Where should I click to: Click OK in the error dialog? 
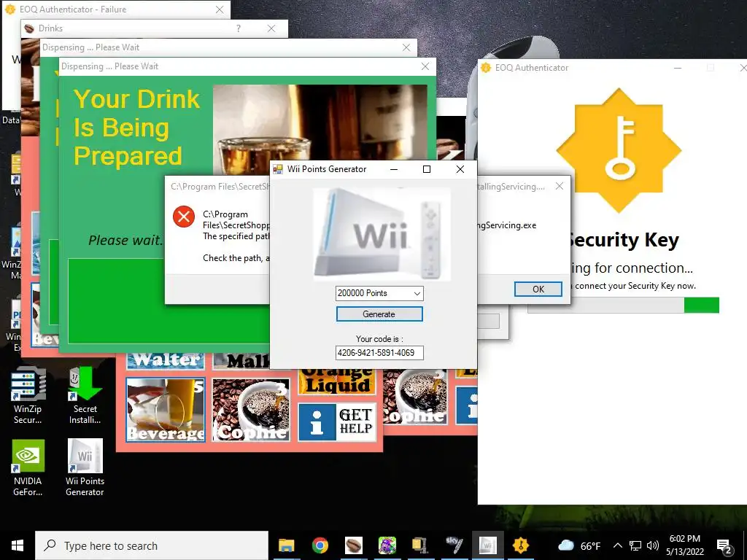point(538,289)
